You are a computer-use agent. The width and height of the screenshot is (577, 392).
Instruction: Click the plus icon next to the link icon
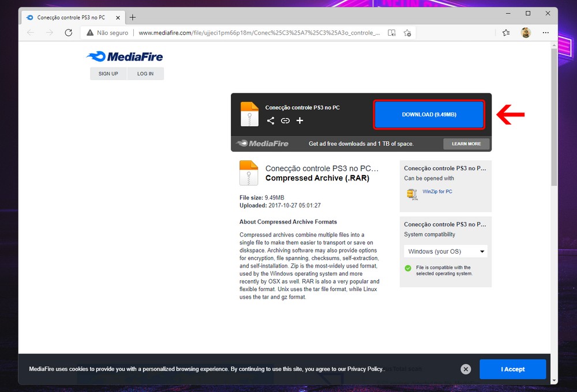coord(299,120)
